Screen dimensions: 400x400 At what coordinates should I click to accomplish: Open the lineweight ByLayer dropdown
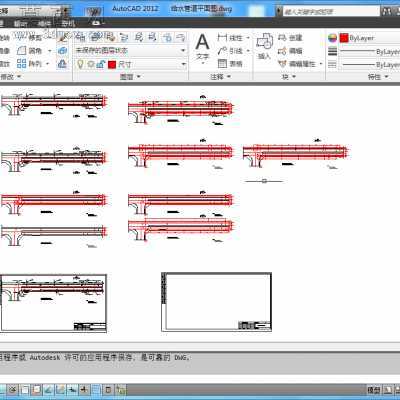tap(370, 51)
